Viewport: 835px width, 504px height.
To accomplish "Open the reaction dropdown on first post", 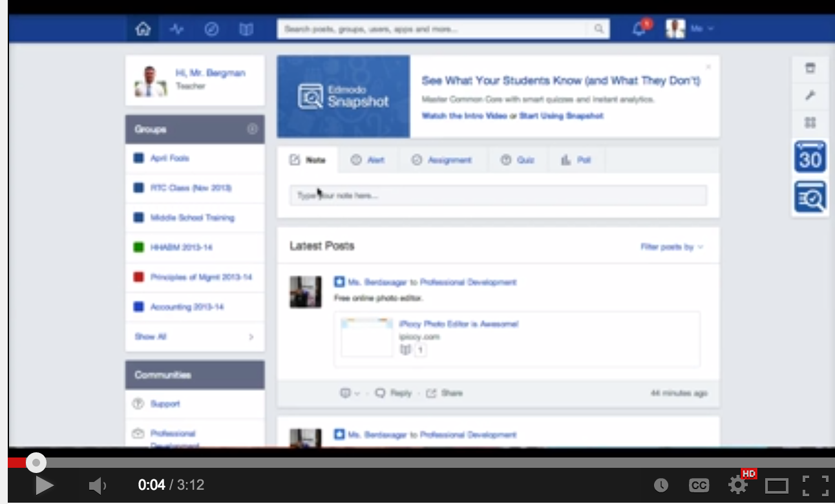I will [350, 393].
